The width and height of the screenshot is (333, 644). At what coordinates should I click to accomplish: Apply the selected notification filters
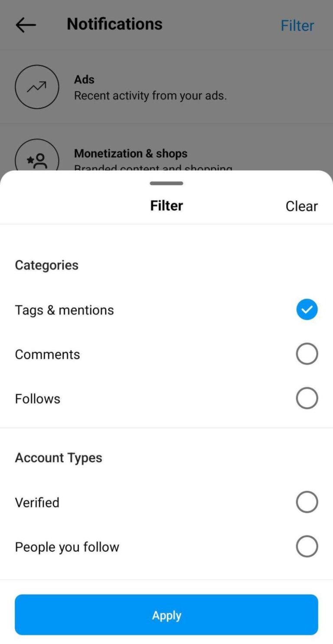click(x=166, y=615)
